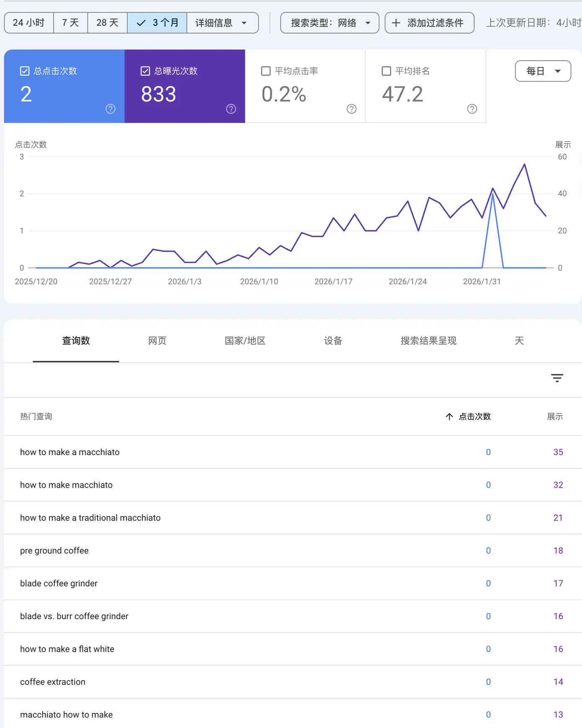Enable the 平均点击率 checkbox
Viewport: 582px width, 728px height.
coord(266,71)
